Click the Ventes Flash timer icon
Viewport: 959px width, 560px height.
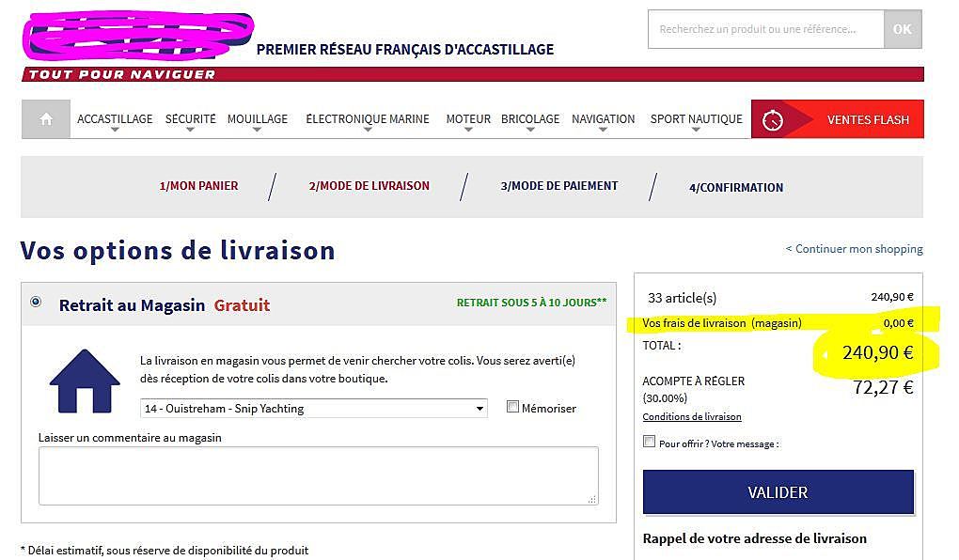(772, 120)
